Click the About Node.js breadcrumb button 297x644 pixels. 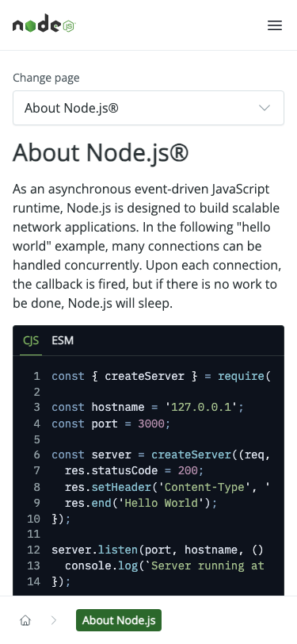point(119,620)
